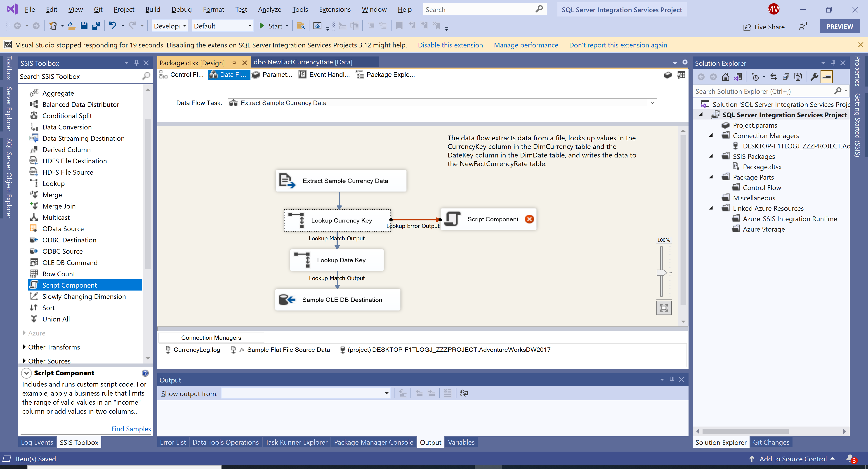Image resolution: width=868 pixels, height=469 pixels.
Task: Click the Script Component error icon
Action: pos(529,219)
